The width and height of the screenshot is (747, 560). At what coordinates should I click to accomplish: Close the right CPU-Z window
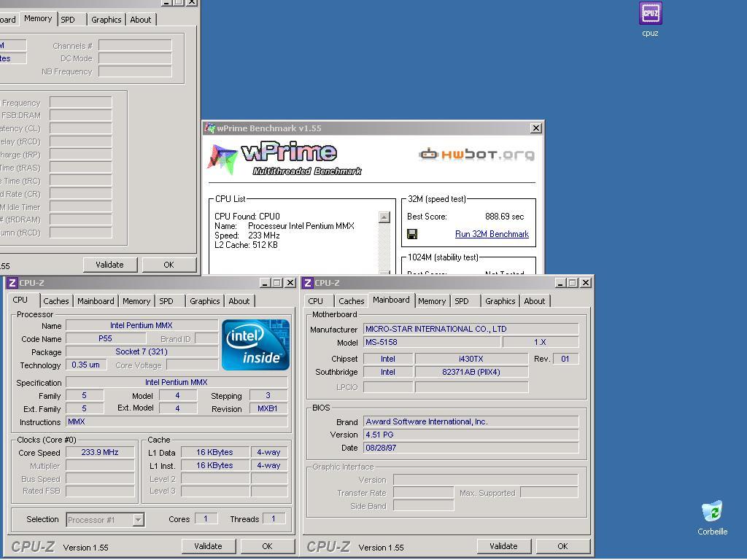[586, 283]
